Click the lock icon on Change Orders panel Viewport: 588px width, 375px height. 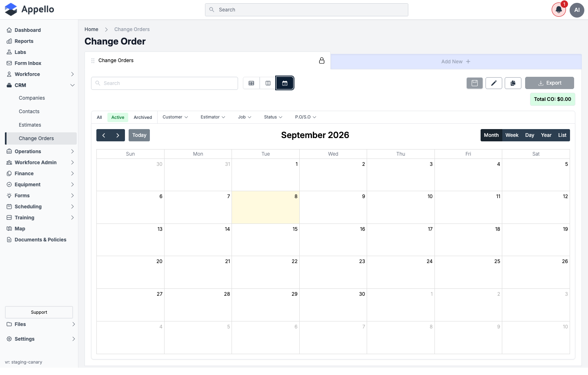pos(322,60)
